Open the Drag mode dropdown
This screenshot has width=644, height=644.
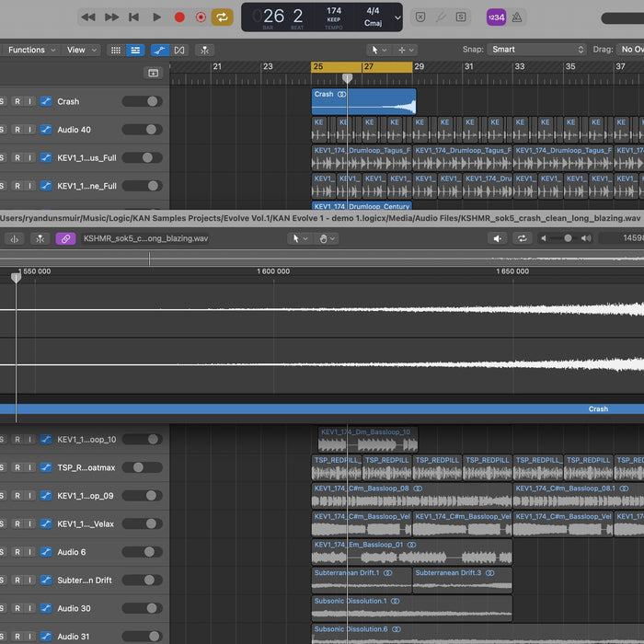[x=630, y=50]
